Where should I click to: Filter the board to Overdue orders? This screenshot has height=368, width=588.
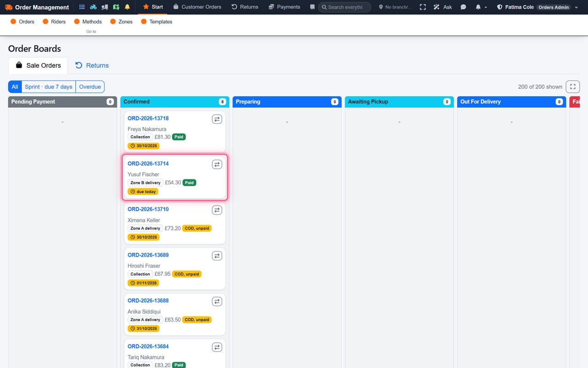pos(90,86)
